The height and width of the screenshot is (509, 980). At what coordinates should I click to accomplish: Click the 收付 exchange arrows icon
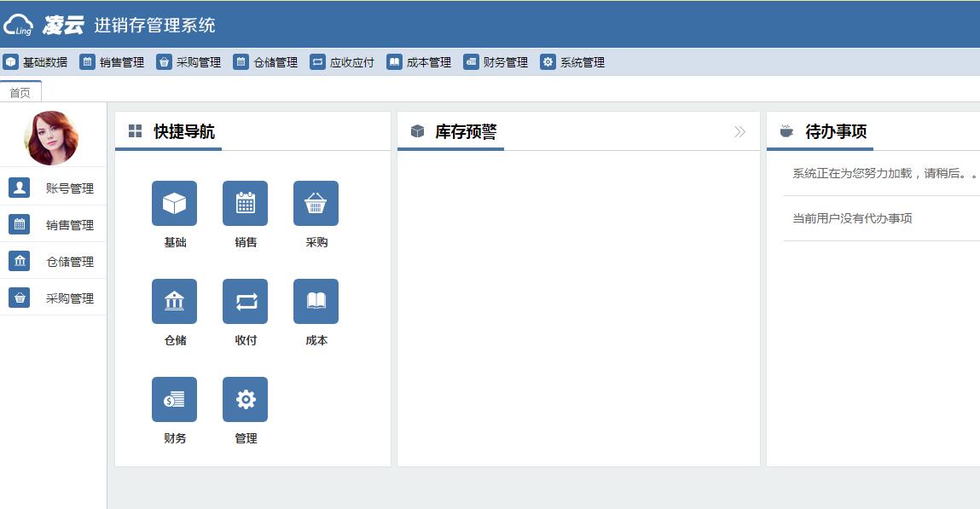[245, 302]
